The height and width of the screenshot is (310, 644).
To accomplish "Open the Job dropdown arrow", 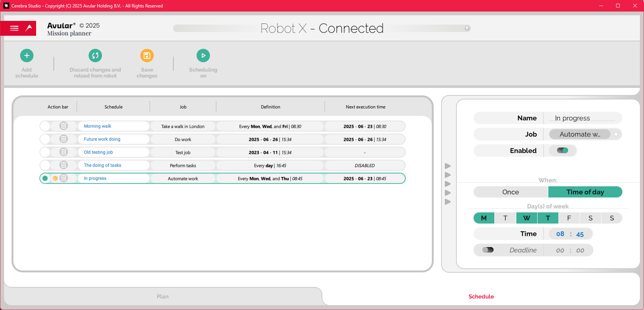I will click(x=616, y=135).
